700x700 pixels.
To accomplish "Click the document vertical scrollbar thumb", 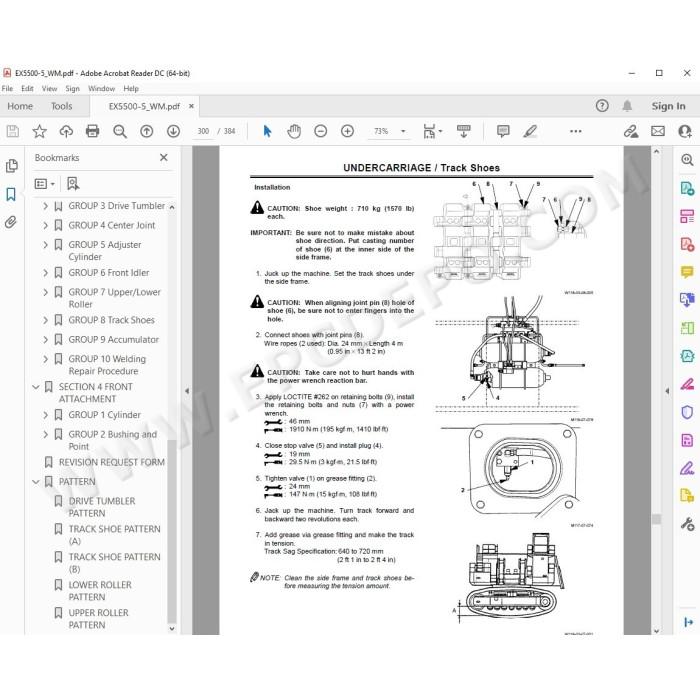I will coord(656,519).
